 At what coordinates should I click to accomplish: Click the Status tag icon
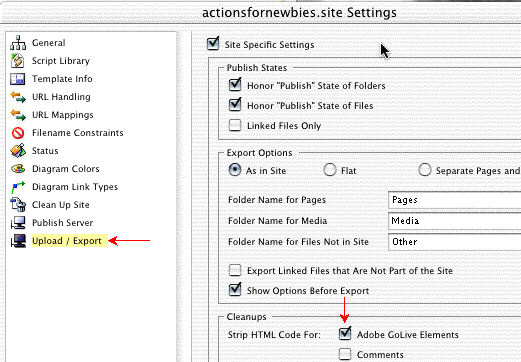18,151
